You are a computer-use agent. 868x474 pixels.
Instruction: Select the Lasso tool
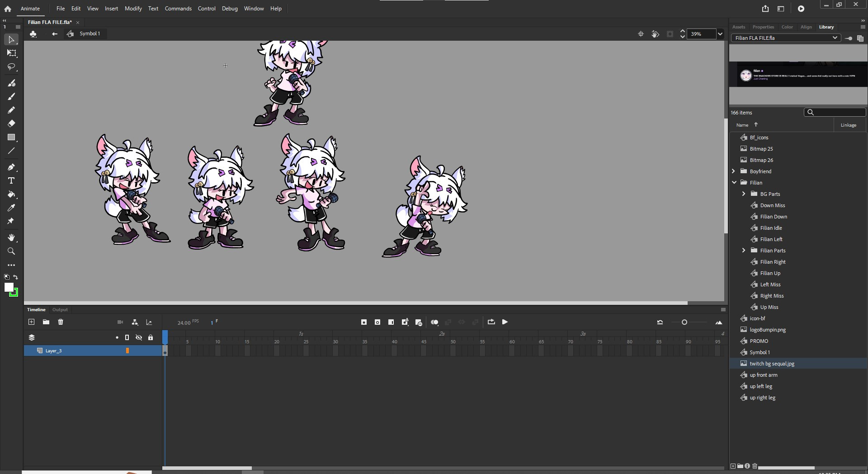[x=11, y=67]
